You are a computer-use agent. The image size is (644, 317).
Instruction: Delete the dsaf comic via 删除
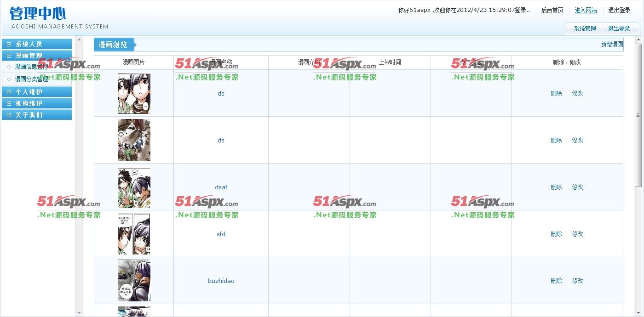(557, 187)
